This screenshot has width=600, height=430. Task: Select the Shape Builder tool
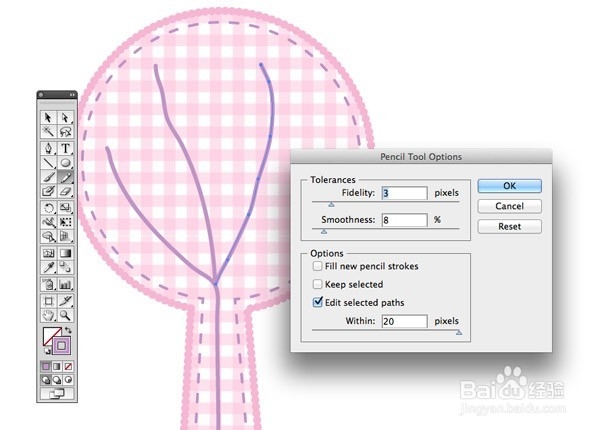(x=49, y=236)
